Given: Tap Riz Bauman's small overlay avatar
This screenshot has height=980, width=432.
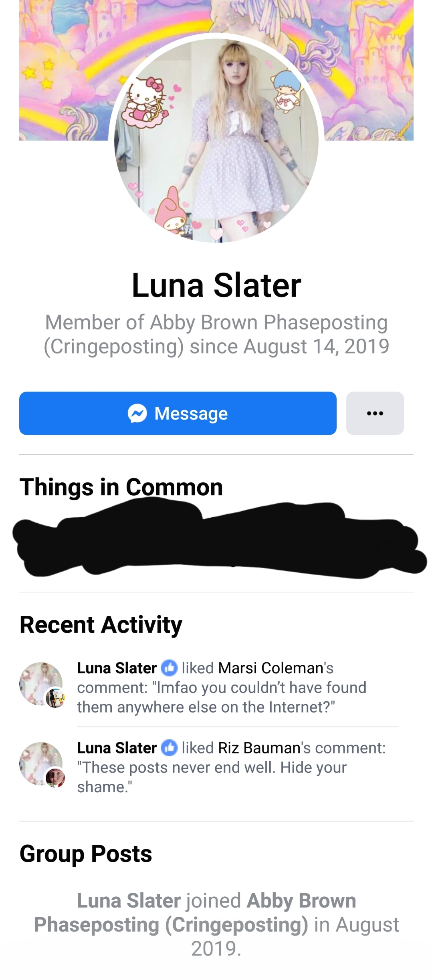Looking at the screenshot, I should pos(55,778).
